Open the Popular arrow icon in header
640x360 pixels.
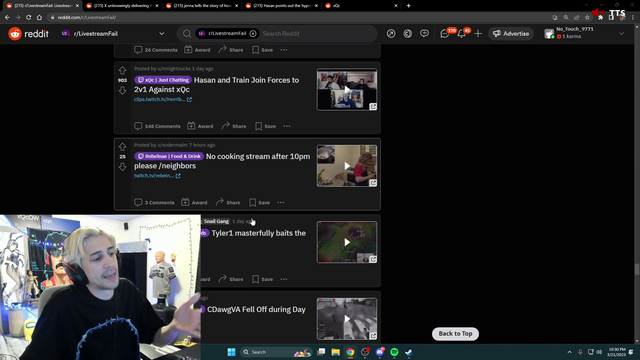pos(391,33)
